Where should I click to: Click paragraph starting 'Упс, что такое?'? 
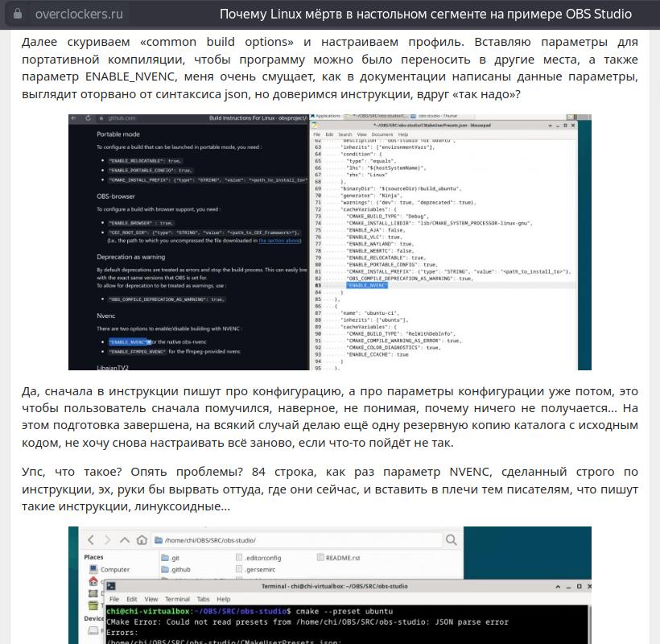click(329, 489)
